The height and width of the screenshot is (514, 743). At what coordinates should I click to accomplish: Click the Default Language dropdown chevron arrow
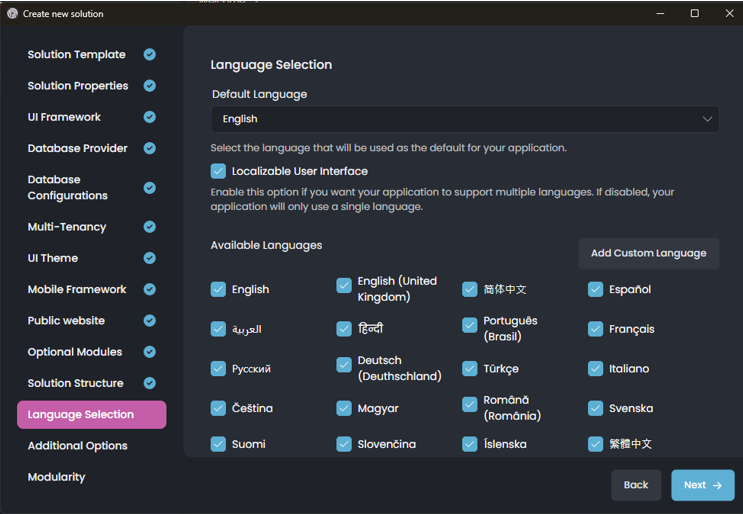click(707, 119)
